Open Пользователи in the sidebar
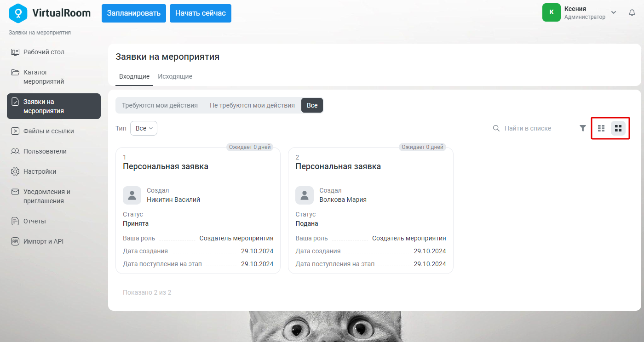This screenshot has width=644, height=342. tap(54, 151)
